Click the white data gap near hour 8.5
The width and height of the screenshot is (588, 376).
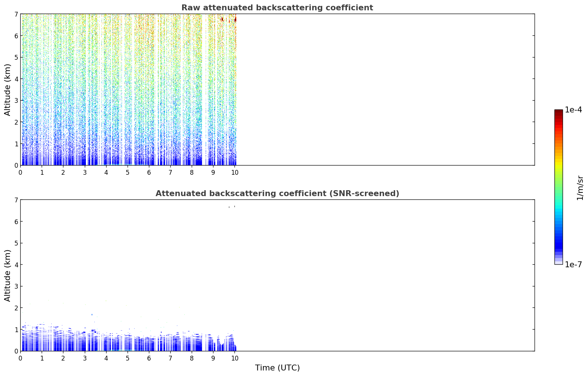(204, 90)
